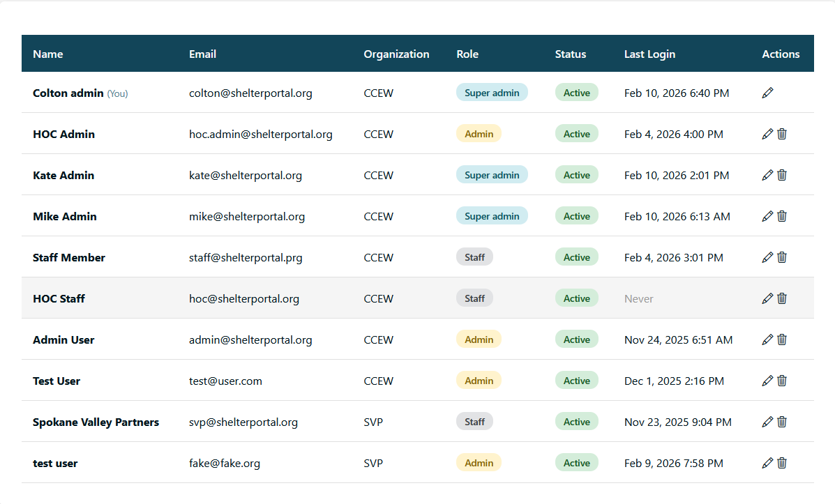Screen dimensions: 835x504
Task: Delete Test User via the trash icon
Action: [x=781, y=381]
